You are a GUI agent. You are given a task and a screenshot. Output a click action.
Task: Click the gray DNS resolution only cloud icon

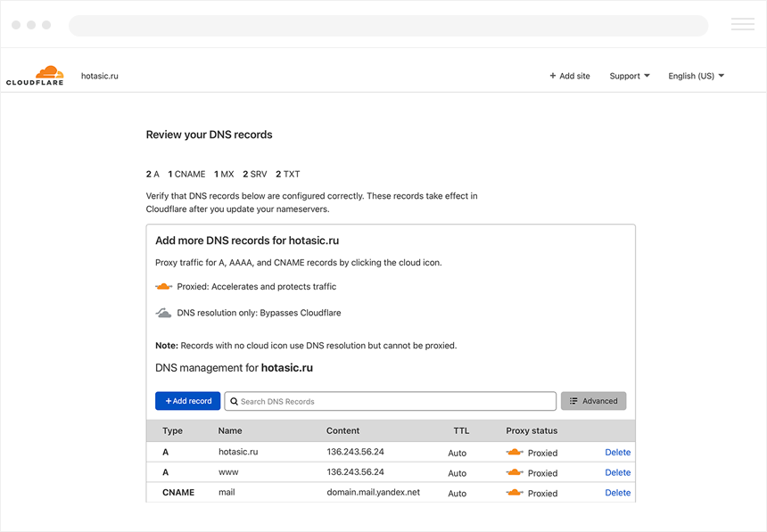point(163,313)
